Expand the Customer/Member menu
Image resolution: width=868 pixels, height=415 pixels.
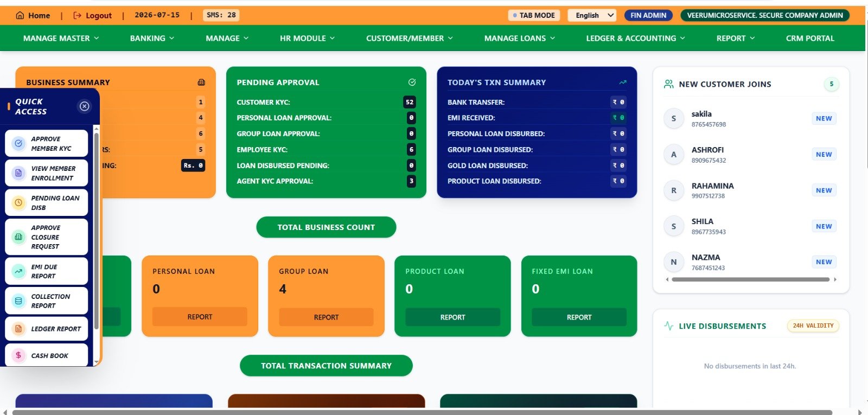410,38
